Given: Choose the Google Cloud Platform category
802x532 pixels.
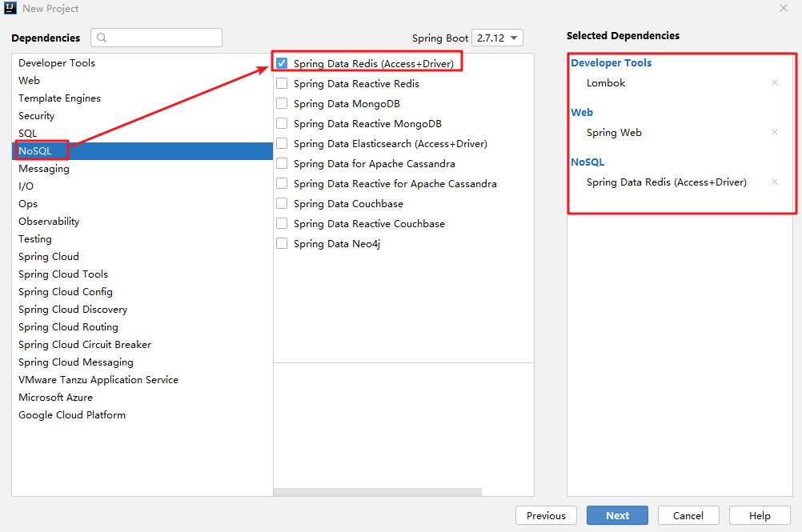Looking at the screenshot, I should click(x=142, y=415).
